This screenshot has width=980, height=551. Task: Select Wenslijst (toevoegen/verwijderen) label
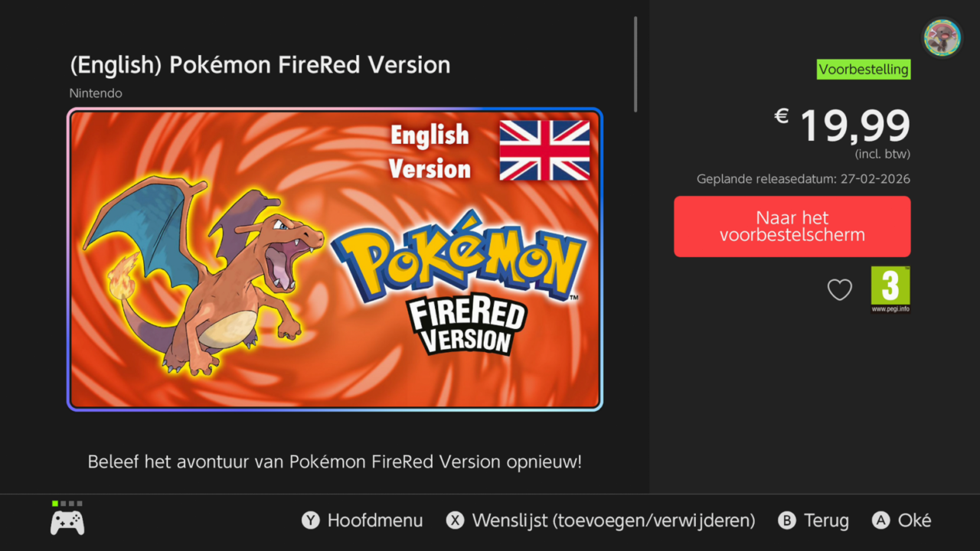coord(613,521)
